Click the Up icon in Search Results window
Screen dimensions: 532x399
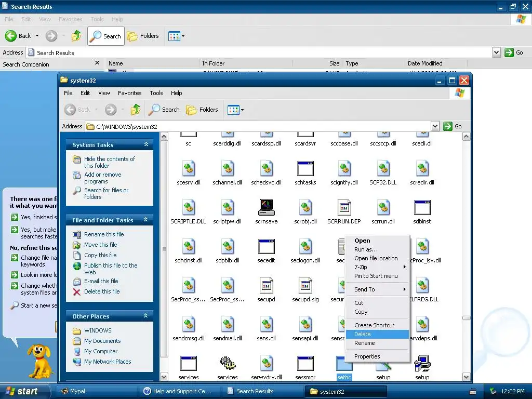(76, 36)
